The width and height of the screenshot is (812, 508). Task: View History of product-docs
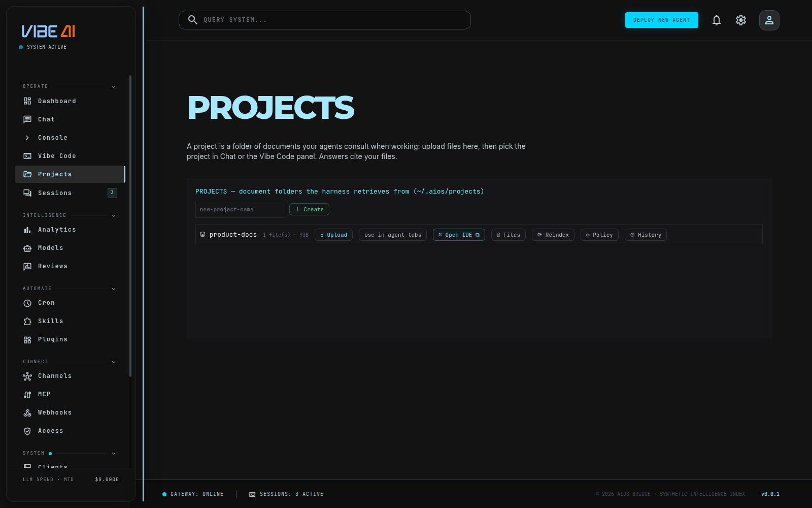click(646, 235)
